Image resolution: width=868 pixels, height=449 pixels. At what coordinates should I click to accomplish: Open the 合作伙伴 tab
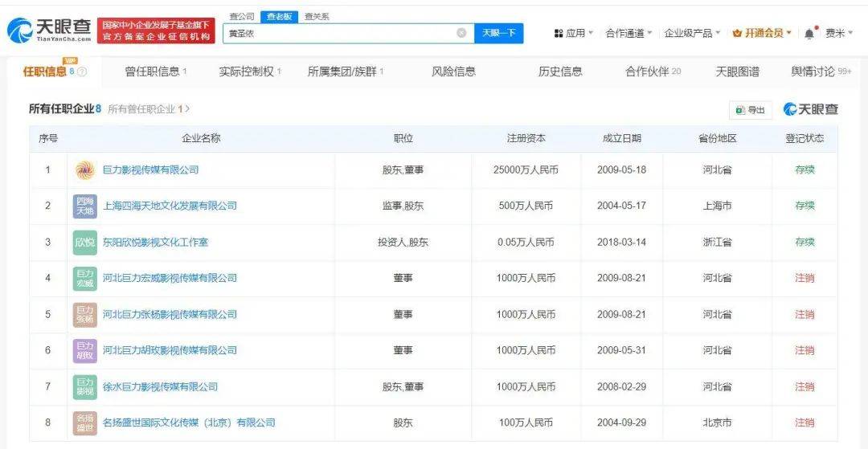pos(653,71)
